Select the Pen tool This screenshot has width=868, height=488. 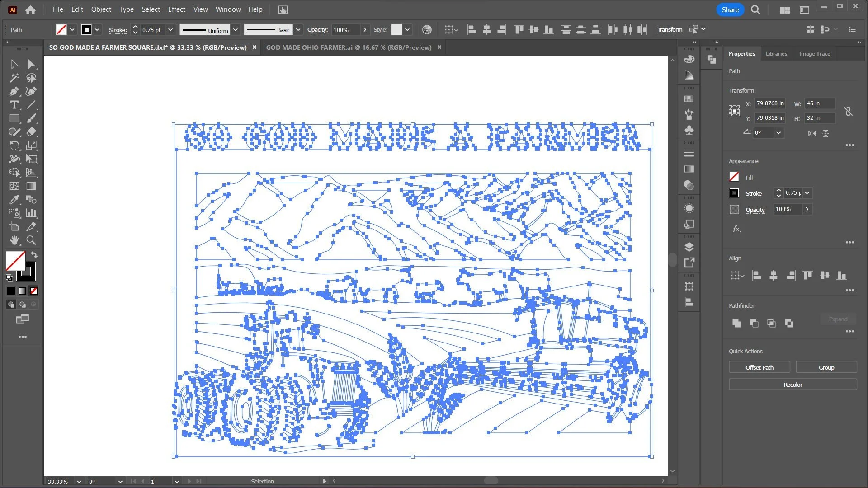click(x=14, y=91)
